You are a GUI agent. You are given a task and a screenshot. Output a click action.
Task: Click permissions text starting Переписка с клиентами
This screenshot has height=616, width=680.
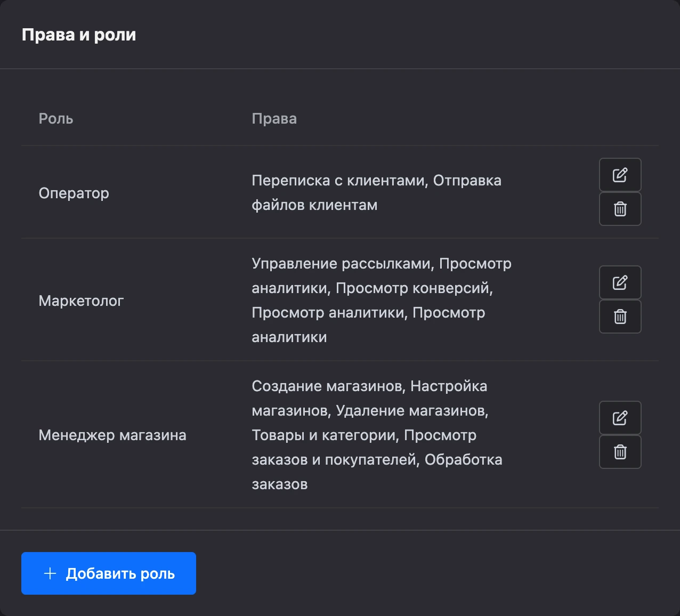(x=376, y=192)
